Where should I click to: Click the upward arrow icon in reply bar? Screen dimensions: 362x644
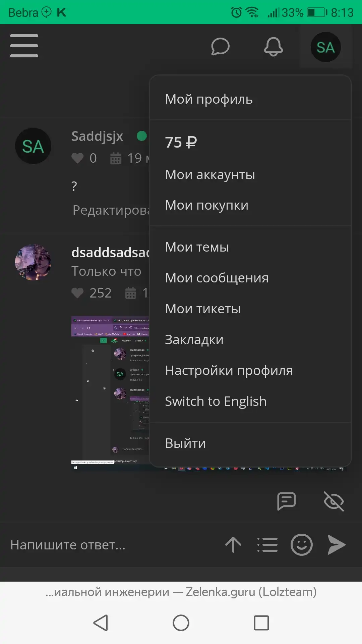(233, 545)
